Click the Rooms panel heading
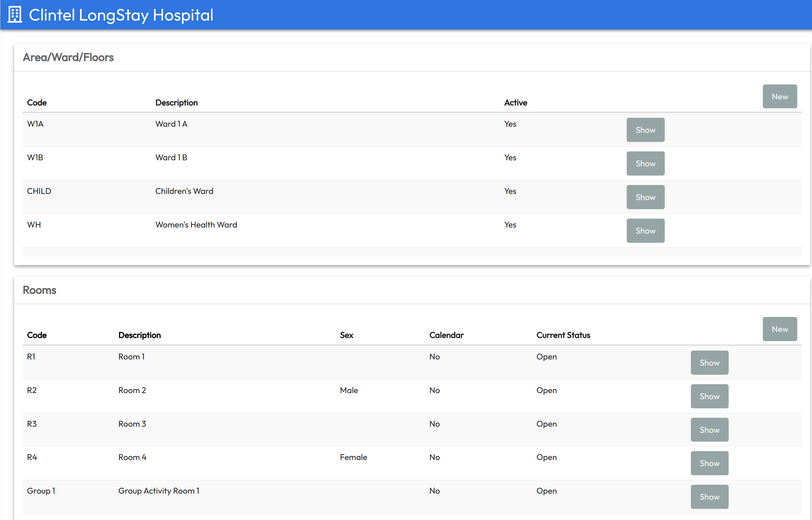Image resolution: width=812 pixels, height=520 pixels. pos(39,290)
